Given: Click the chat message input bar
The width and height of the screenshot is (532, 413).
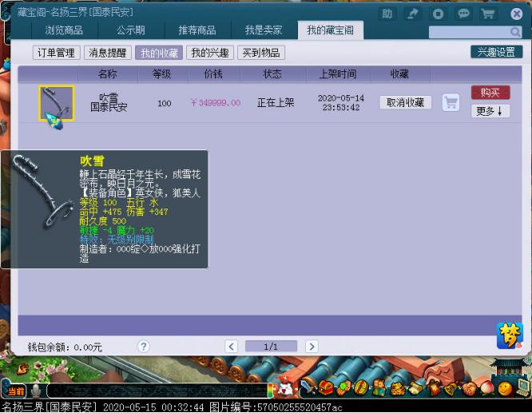Looking at the screenshot, I should coord(157,391).
